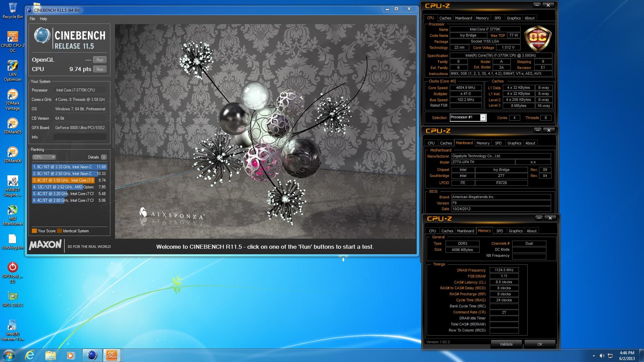Click the Core Speed 4804.9 MHz value
644x362 pixels.
pos(466,88)
